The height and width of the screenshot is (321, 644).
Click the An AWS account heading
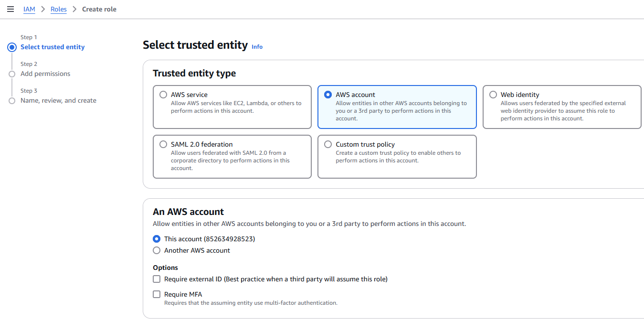coord(188,212)
